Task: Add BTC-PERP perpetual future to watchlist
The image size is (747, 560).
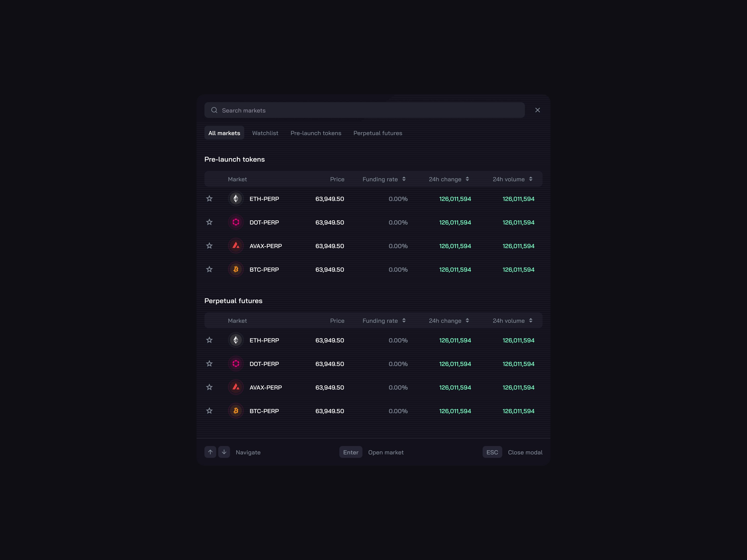Action: pos(209,411)
